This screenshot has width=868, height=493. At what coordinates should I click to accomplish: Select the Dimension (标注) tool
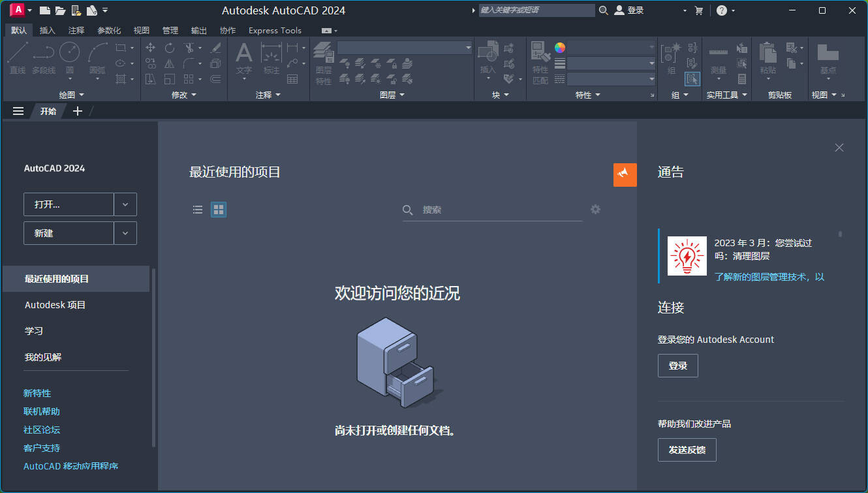(x=271, y=57)
